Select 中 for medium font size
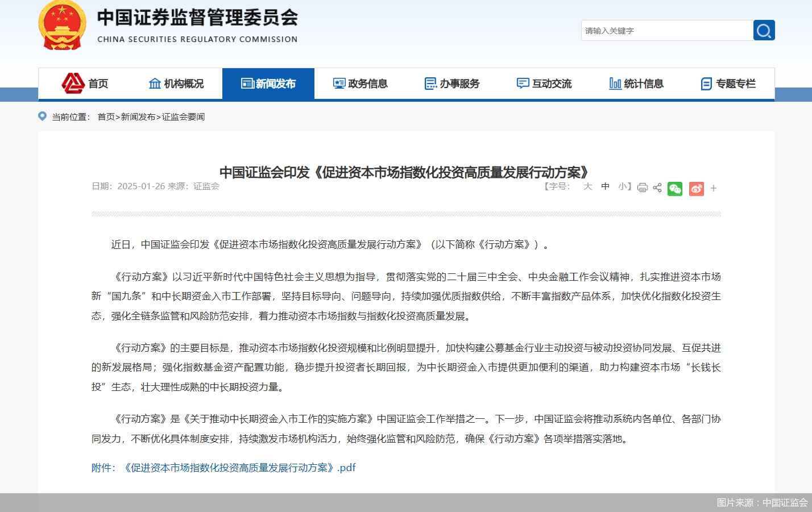The image size is (812, 512). coord(605,186)
